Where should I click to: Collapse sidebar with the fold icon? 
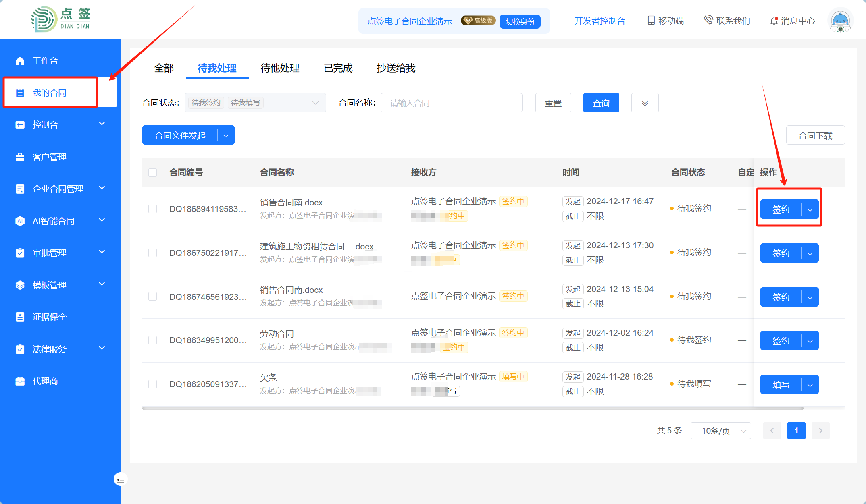pos(120,479)
